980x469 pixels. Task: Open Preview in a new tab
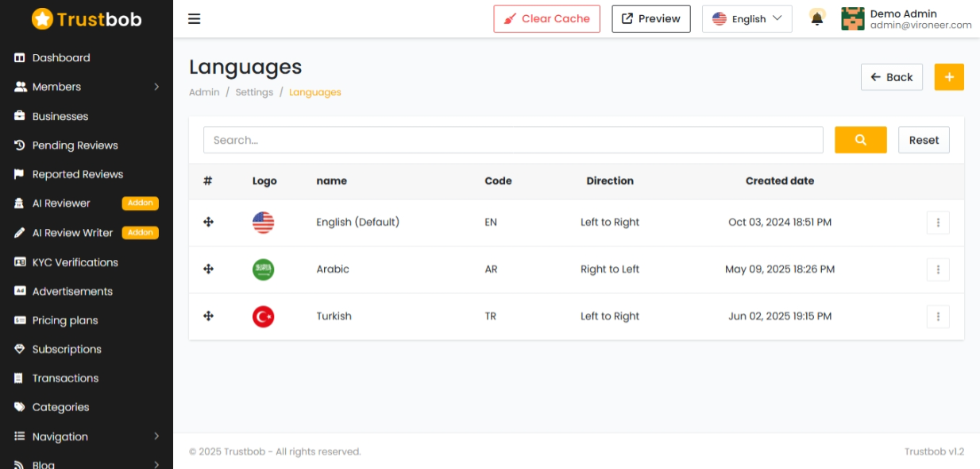click(651, 19)
